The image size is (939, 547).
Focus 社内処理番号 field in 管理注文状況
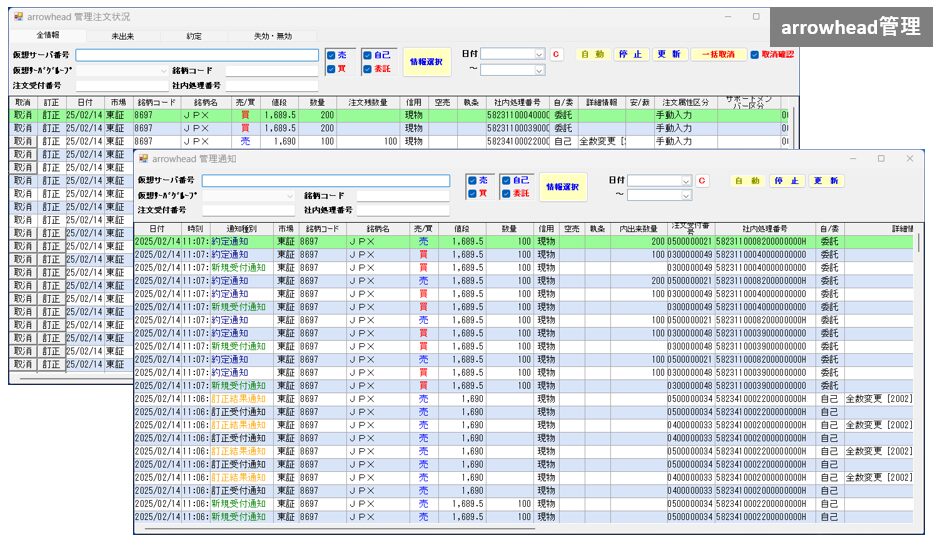click(x=271, y=86)
